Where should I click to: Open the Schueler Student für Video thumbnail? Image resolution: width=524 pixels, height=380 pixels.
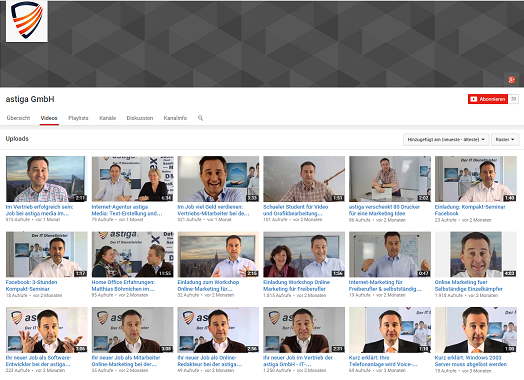pos(304,179)
